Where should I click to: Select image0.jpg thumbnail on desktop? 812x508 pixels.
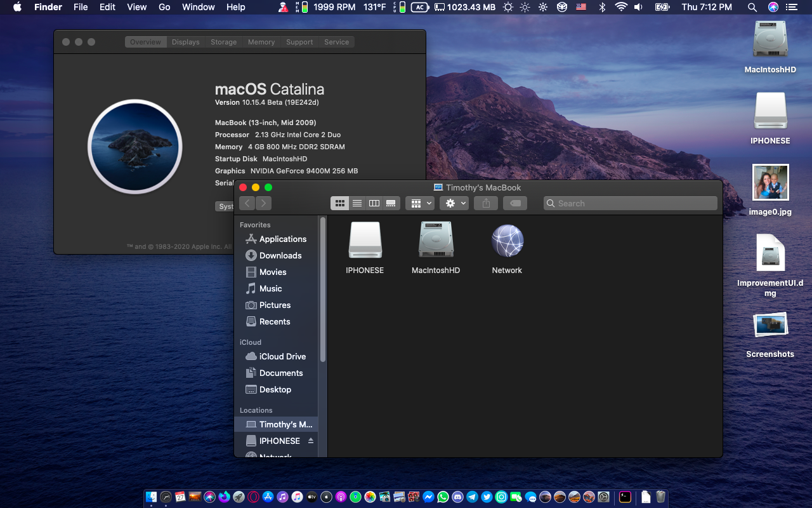click(770, 183)
